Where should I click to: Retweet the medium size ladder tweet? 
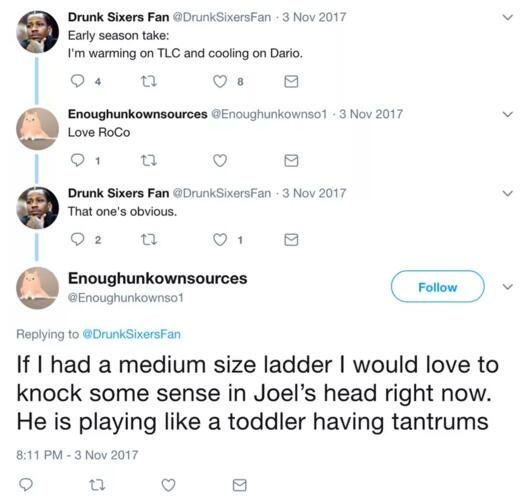tap(97, 485)
